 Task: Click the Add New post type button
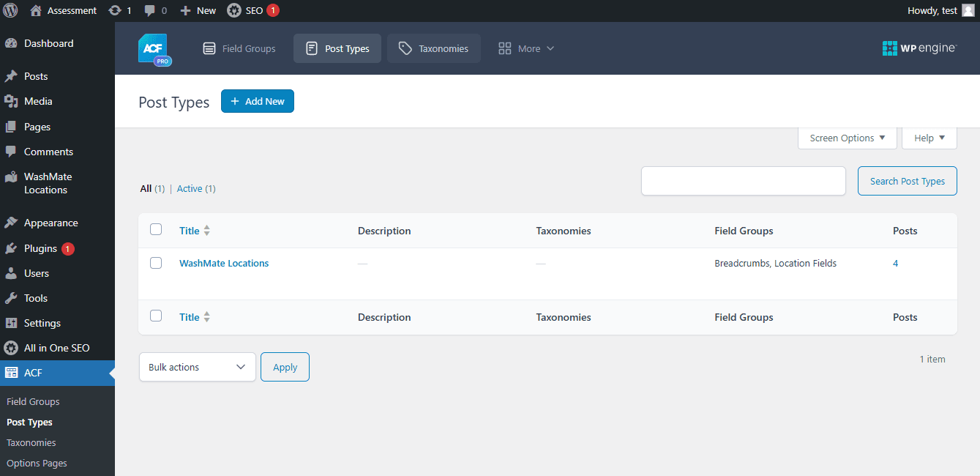point(257,102)
